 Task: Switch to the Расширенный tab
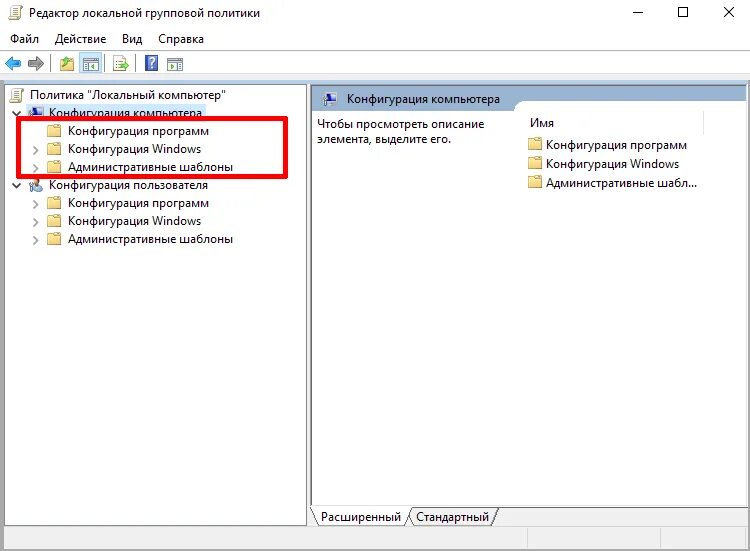pos(361,517)
